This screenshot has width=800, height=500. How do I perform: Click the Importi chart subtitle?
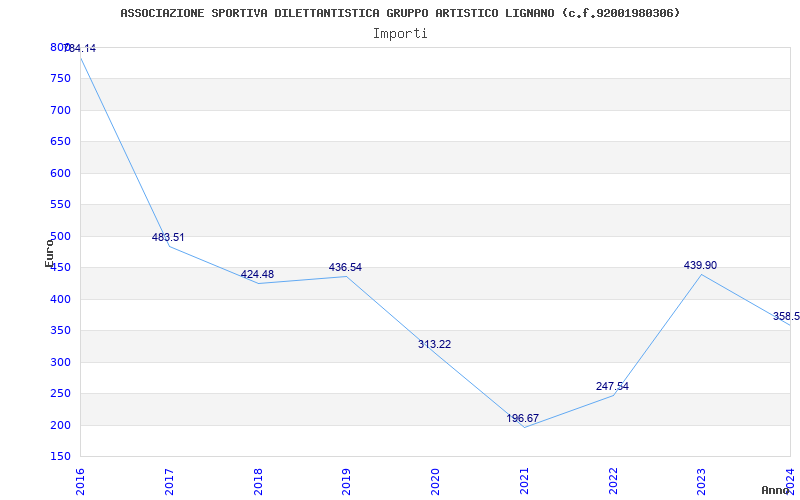coord(400,34)
